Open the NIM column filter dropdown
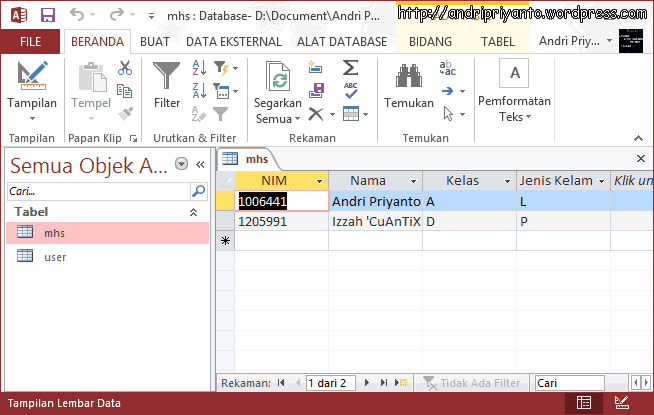Viewport: 654px width, 415px height. 320,181
